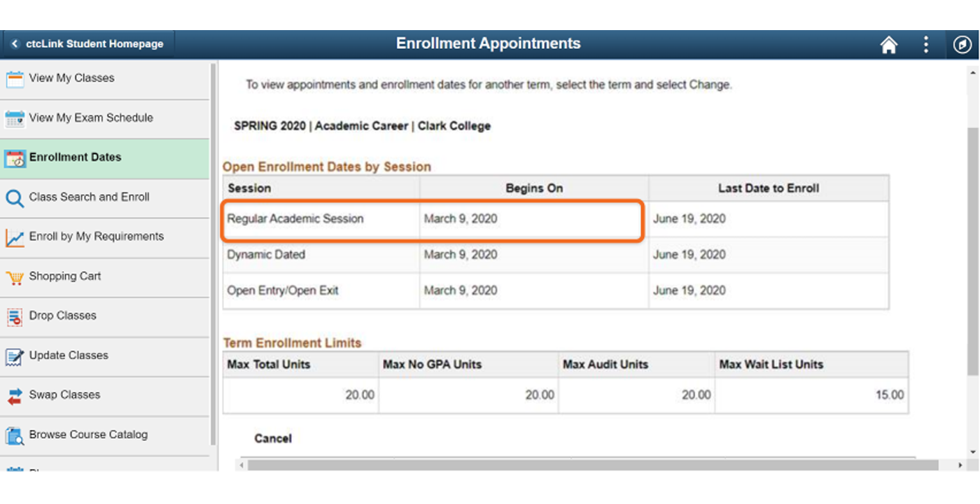Click the Open Entry/Open Exit session row
This screenshot has height=504, width=980.
556,290
